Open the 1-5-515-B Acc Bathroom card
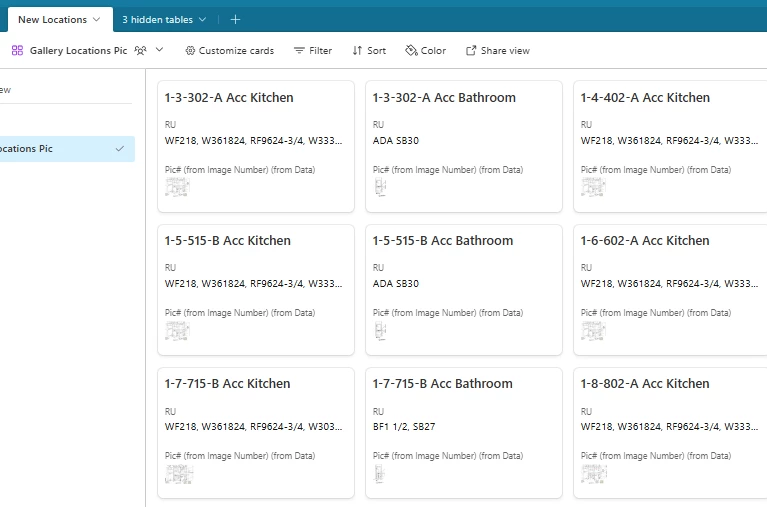Viewport: 767px width, 507px height. pyautogui.click(x=464, y=290)
